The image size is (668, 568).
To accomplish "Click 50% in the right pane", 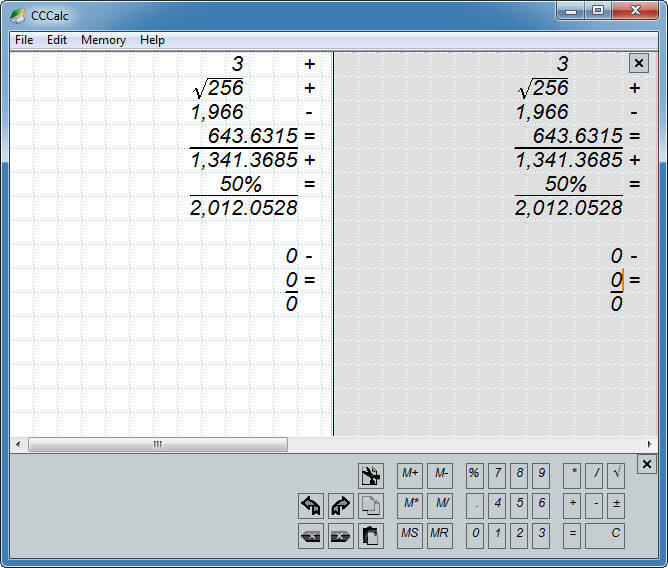I will click(x=566, y=184).
